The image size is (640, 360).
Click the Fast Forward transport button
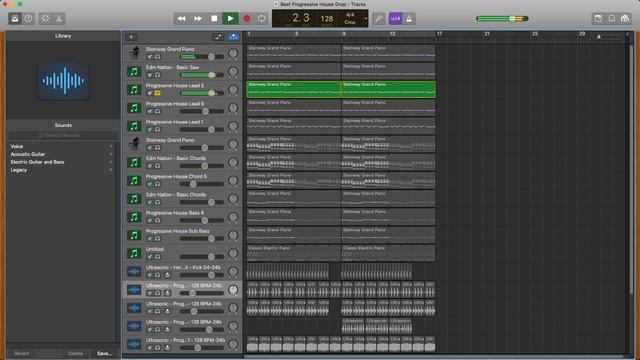[x=198, y=19]
